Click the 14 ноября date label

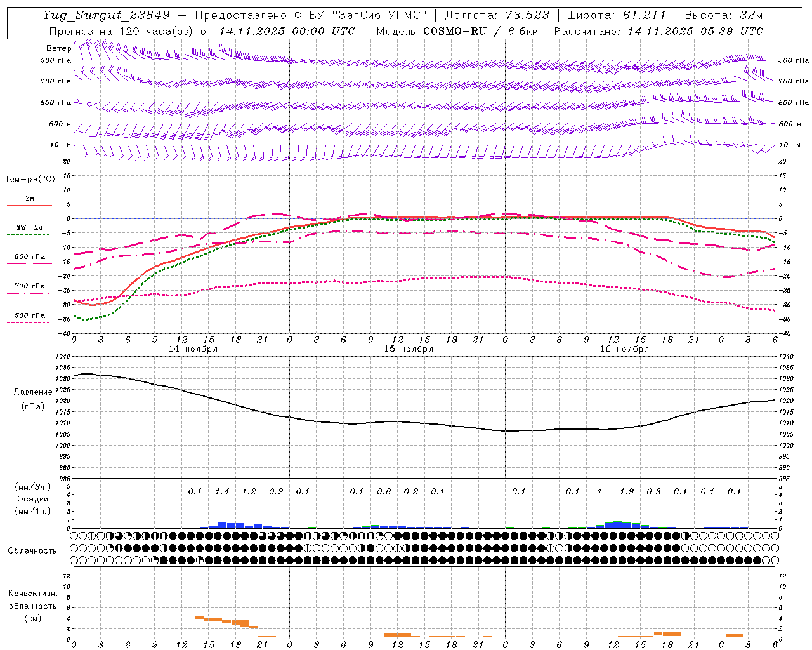[193, 349]
